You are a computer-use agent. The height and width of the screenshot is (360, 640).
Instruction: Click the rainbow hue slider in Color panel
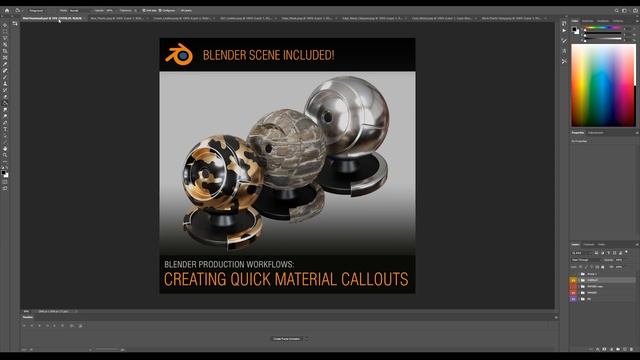[x=603, y=28]
